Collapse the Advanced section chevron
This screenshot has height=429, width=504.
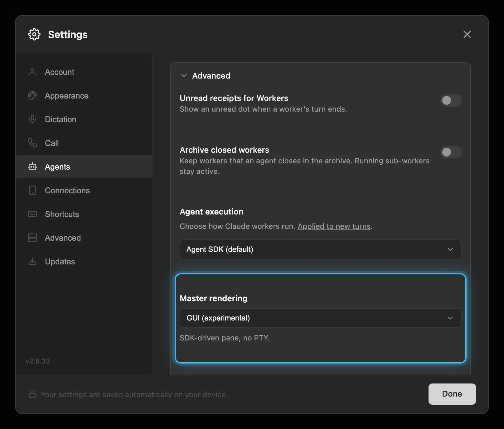(x=184, y=75)
